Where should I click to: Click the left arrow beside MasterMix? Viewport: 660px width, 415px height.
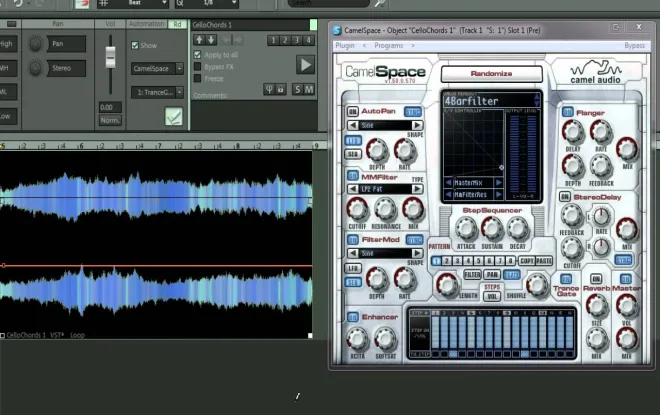point(449,183)
